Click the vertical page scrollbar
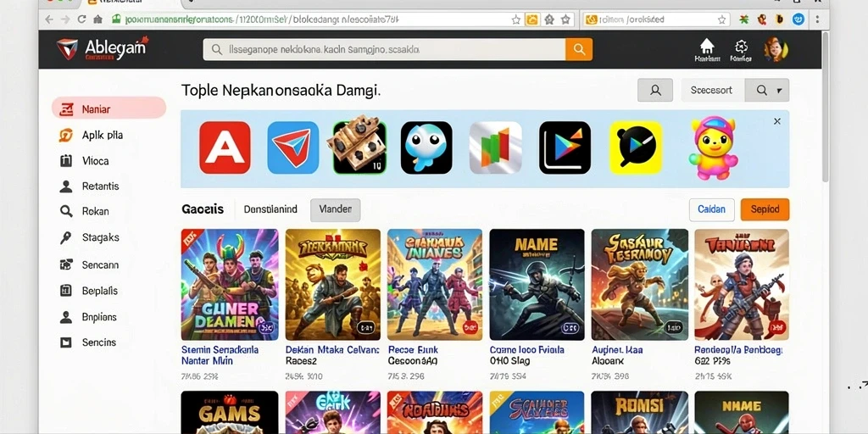Viewport: 868px width, 434px height. tap(826, 106)
